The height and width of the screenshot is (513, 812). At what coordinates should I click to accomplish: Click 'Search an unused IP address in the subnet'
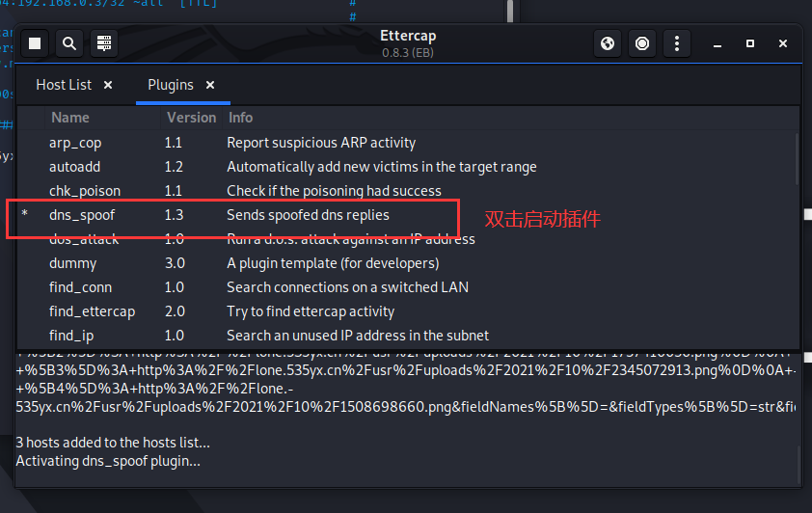(358, 336)
